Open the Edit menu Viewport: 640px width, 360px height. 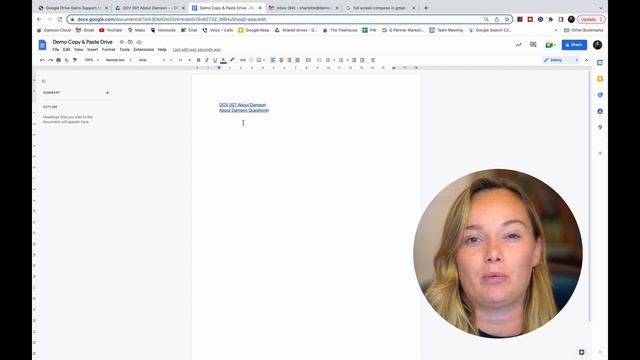click(x=67, y=49)
